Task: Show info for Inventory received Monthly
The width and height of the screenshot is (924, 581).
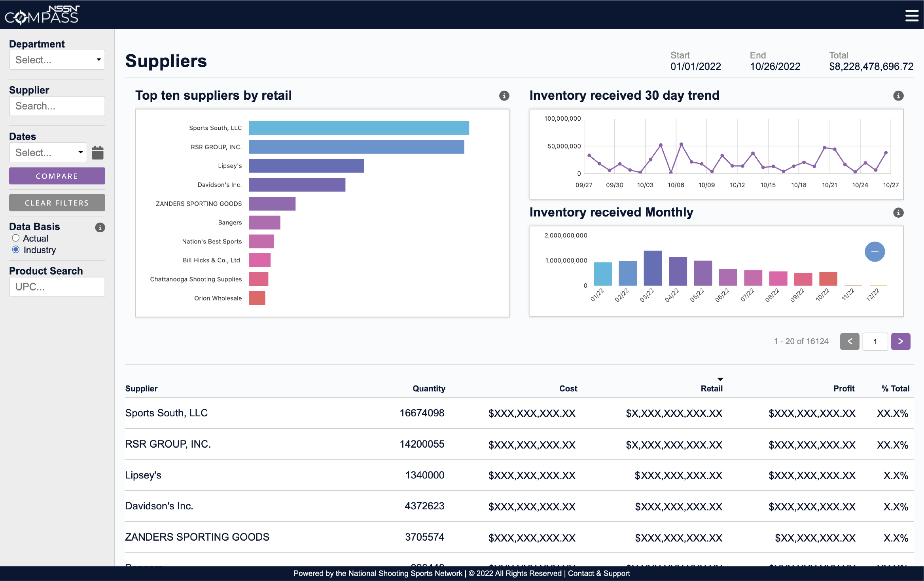Action: click(x=898, y=213)
